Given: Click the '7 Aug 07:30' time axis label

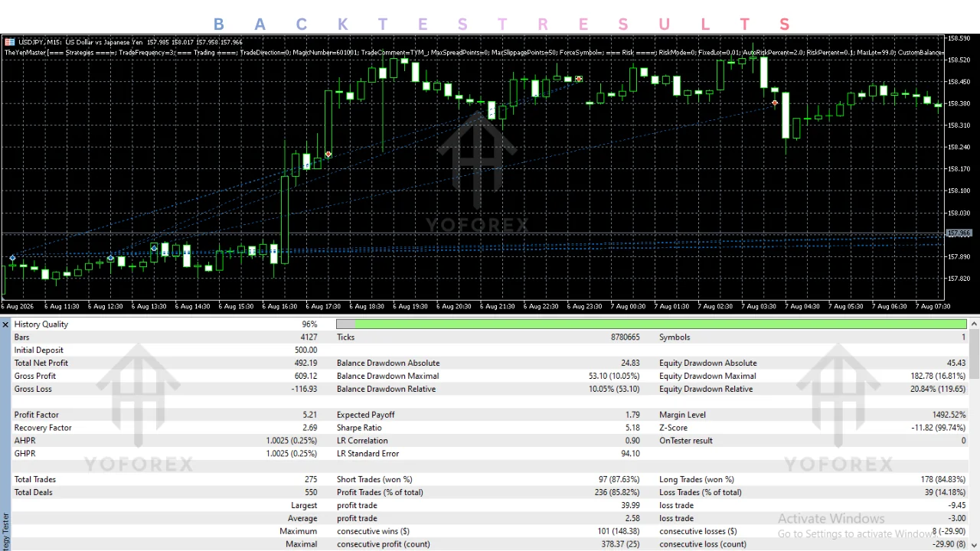Looking at the screenshot, I should pos(933,307).
